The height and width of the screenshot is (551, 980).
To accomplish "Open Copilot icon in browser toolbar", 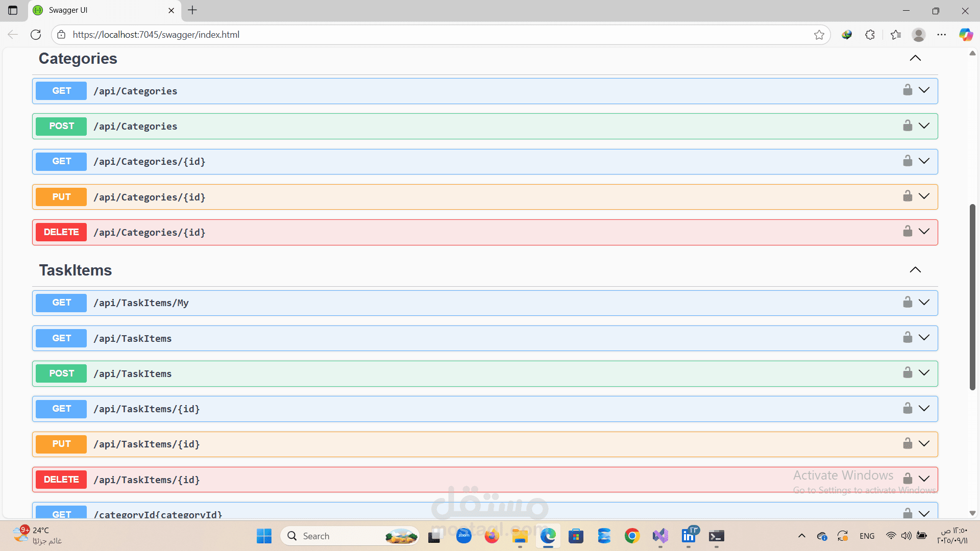I will pos(965,35).
